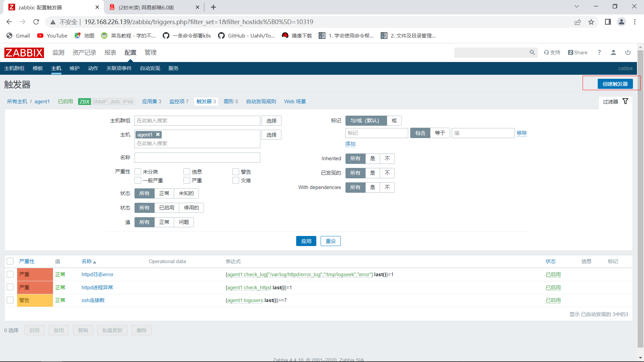
Task: Check the 未分类 severity checkbox
Action: click(x=138, y=172)
